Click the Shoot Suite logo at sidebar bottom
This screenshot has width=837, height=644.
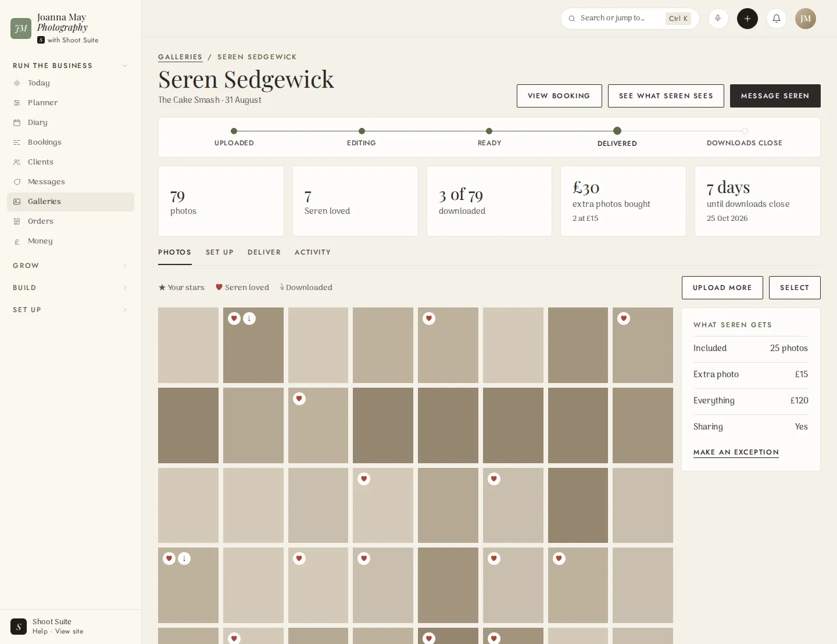(19, 627)
